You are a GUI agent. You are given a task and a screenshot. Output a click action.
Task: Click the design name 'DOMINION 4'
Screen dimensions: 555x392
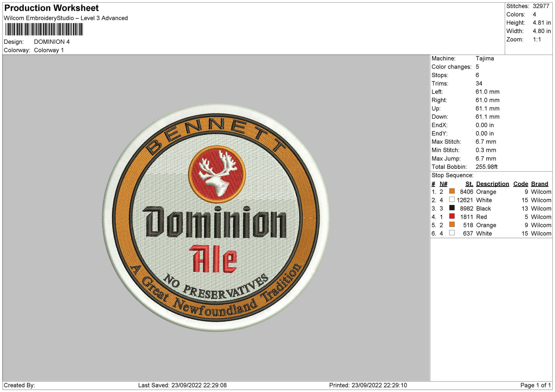point(52,42)
